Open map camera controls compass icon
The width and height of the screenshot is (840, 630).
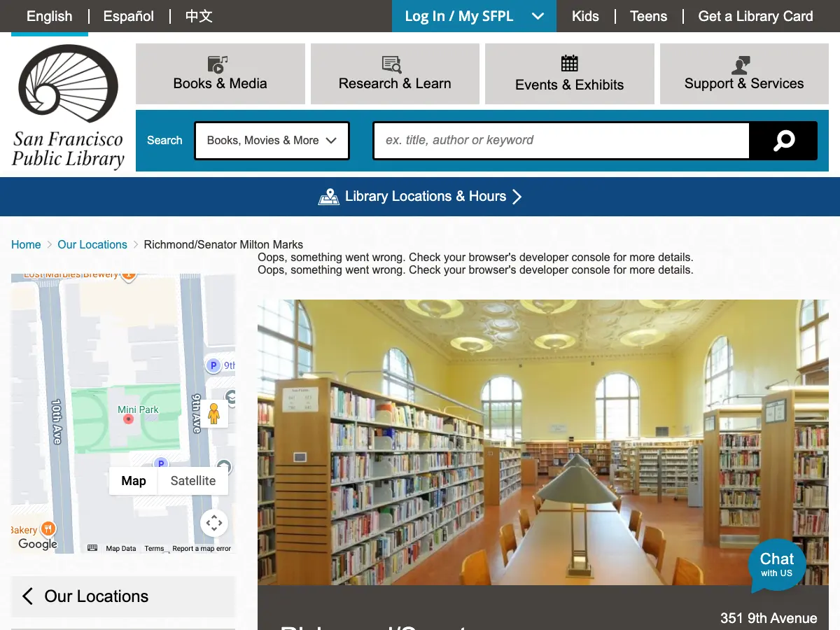click(x=214, y=523)
